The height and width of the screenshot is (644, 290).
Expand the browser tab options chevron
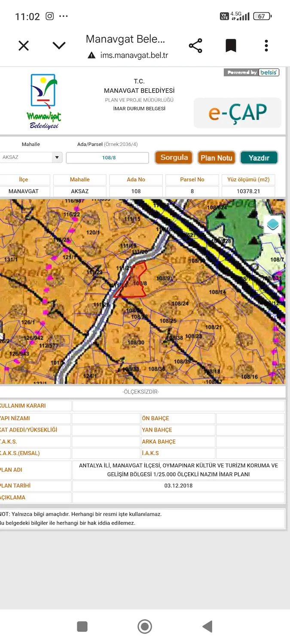click(x=59, y=46)
